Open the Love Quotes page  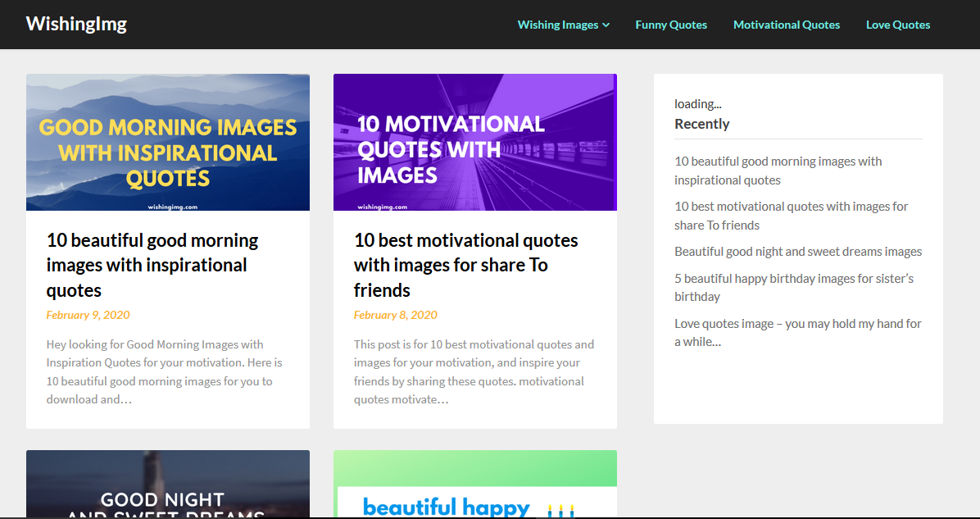coord(897,25)
